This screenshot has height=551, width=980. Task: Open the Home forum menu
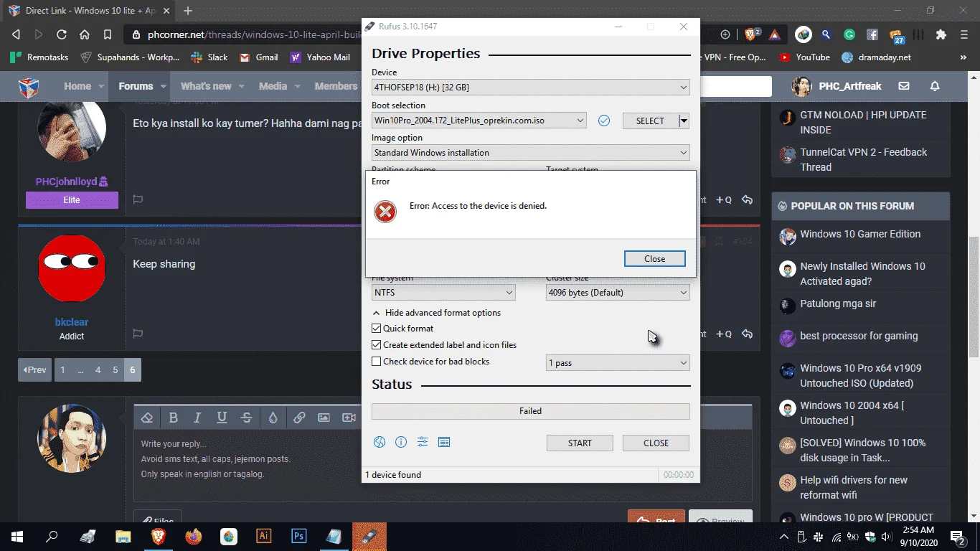(x=77, y=86)
